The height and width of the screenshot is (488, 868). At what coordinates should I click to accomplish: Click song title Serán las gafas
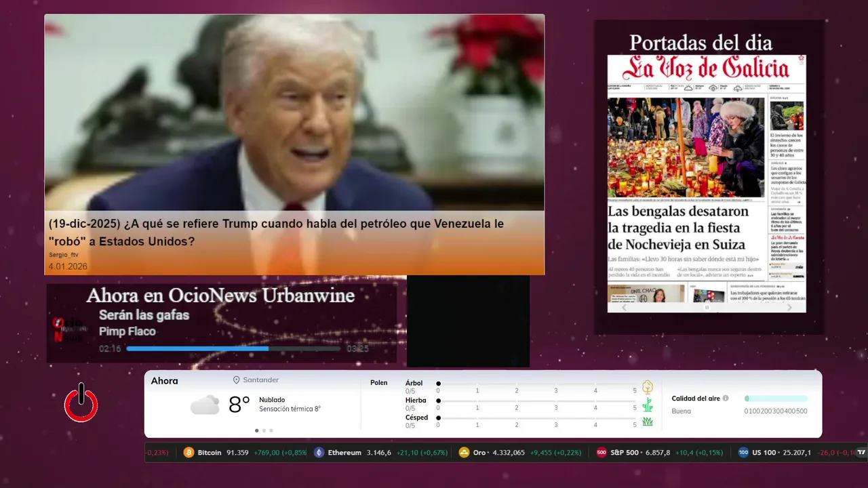144,315
